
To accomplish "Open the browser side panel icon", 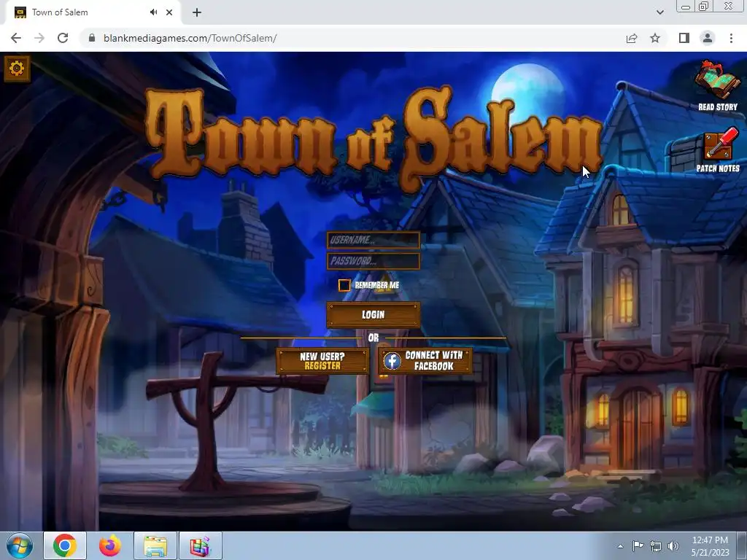I will [684, 38].
